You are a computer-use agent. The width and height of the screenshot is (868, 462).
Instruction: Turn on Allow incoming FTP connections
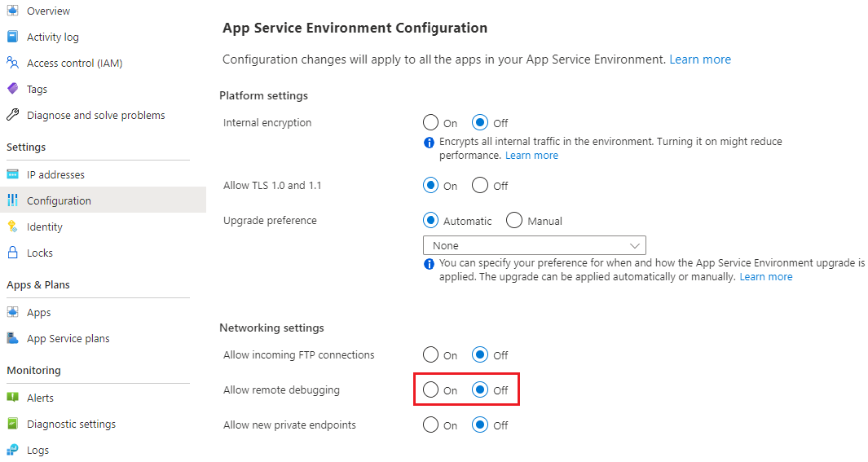431,355
